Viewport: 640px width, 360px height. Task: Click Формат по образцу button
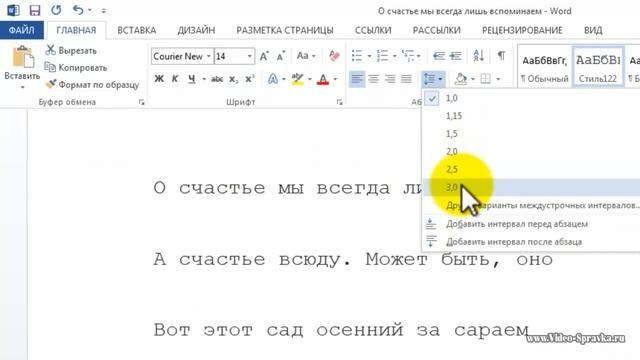click(x=92, y=84)
